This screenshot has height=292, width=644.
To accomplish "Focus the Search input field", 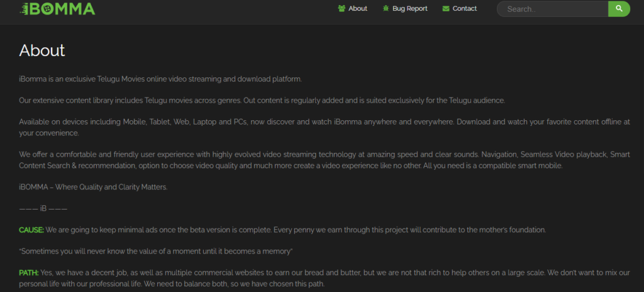I will coord(552,9).
